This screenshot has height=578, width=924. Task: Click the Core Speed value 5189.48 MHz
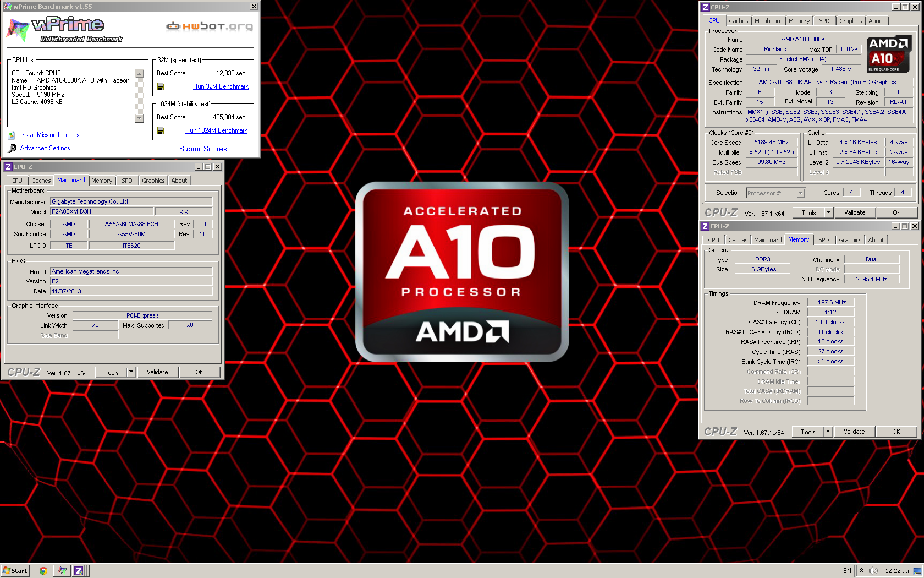pyautogui.click(x=772, y=142)
